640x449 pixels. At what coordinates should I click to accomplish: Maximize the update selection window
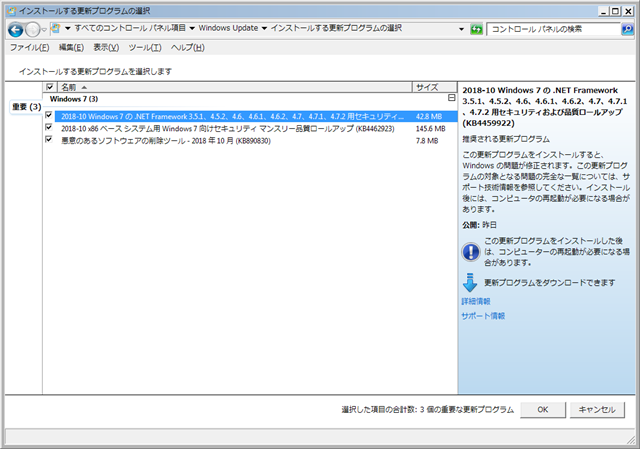[615, 11]
